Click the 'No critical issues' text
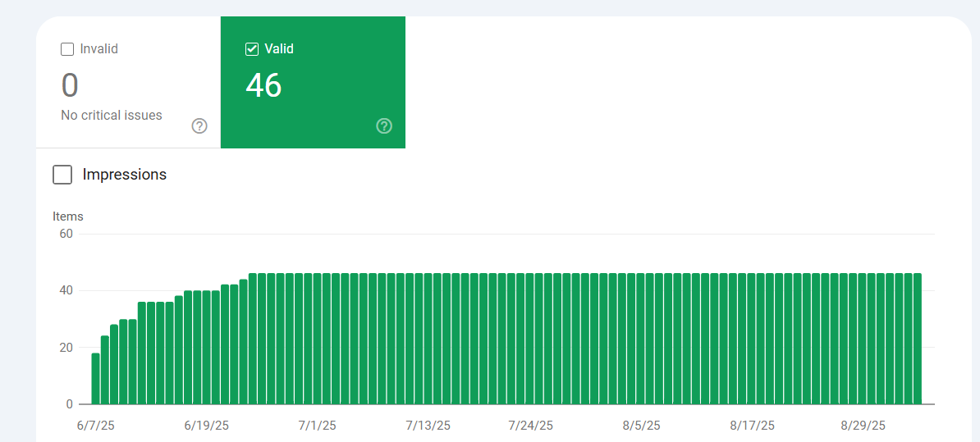The image size is (980, 442). coord(112,116)
